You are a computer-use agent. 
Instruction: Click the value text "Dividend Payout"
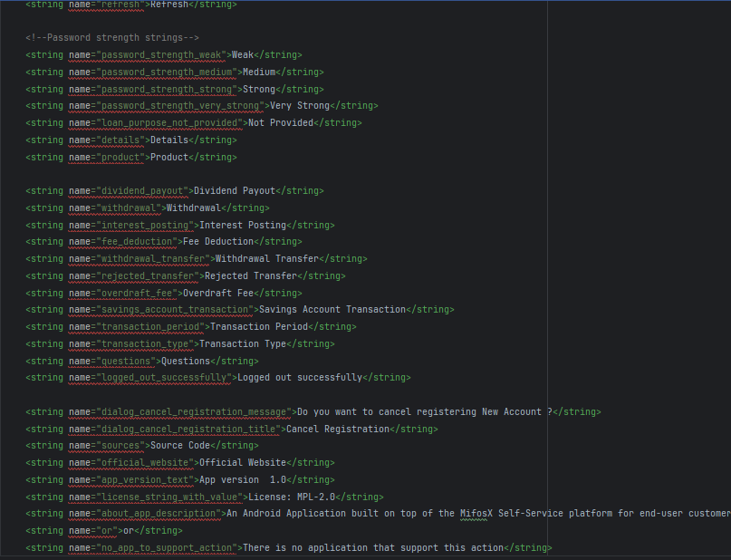coord(235,191)
